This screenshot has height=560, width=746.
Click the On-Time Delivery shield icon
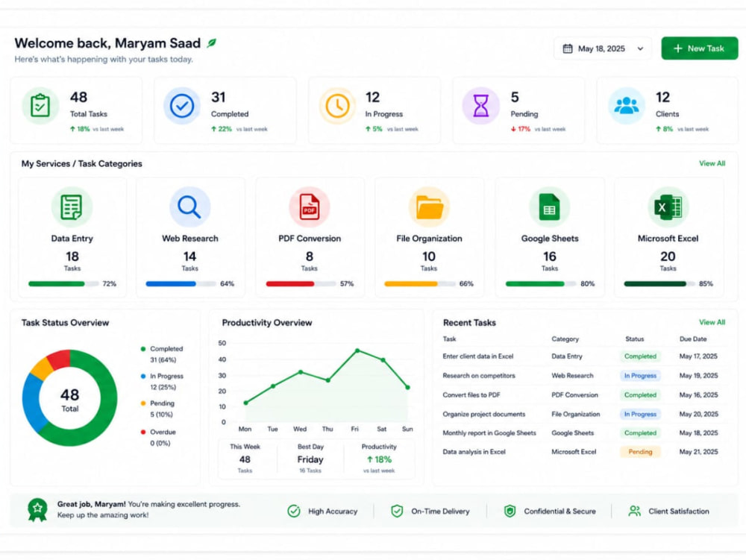(x=397, y=511)
